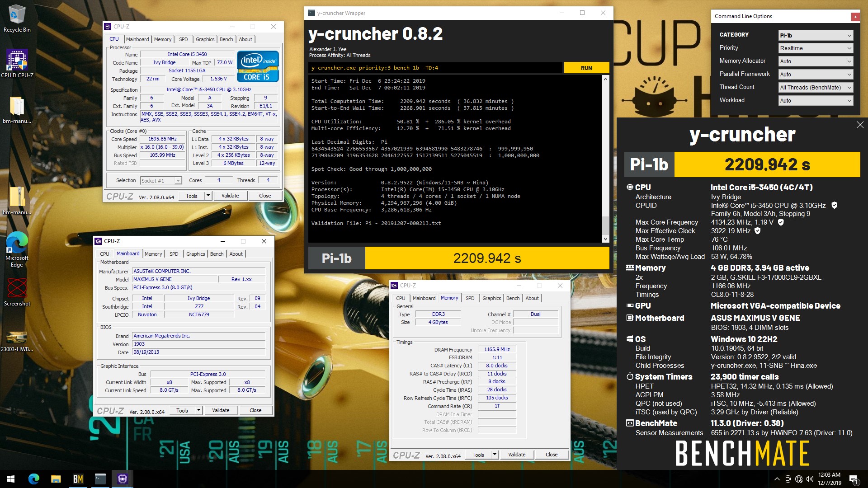868x488 pixels.
Task: Click the verified shield beside CPUID
Action: click(x=835, y=205)
